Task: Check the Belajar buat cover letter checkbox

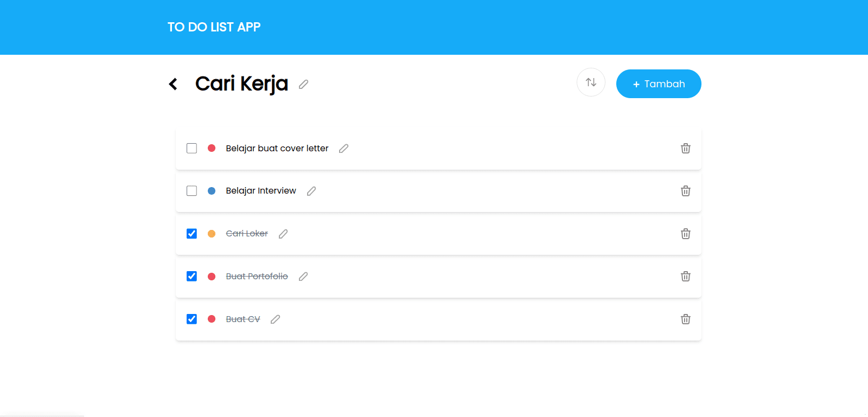Action: tap(192, 148)
